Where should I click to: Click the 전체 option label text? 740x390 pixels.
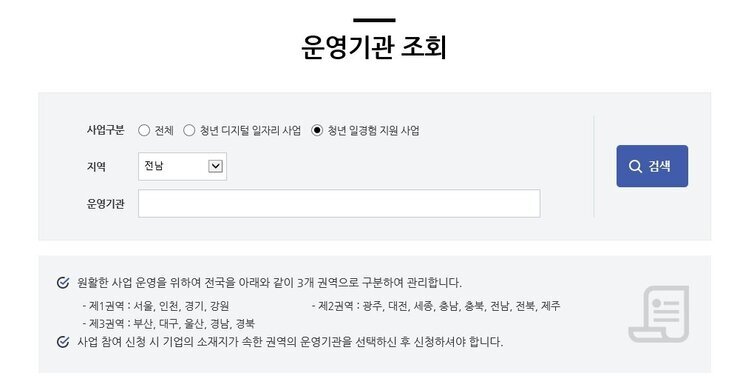click(x=164, y=130)
